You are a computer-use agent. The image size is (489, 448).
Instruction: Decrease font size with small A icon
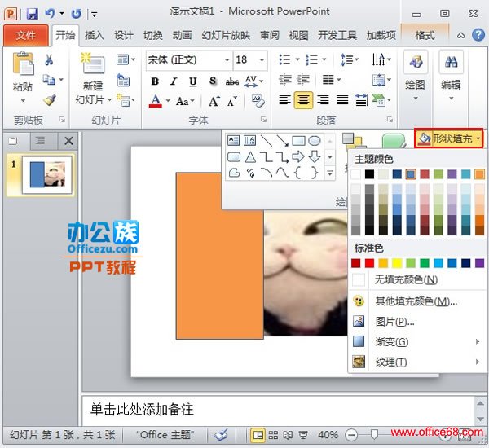232,101
